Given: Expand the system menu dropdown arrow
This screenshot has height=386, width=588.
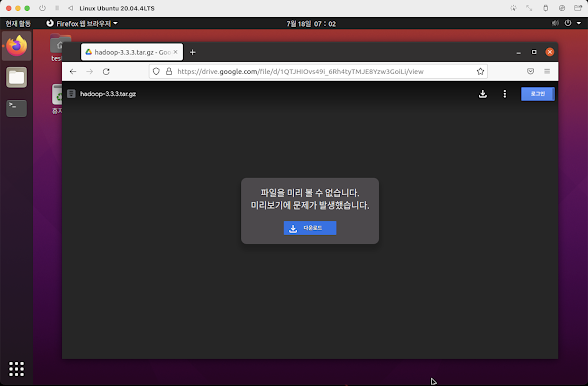Looking at the screenshot, I should [x=579, y=23].
